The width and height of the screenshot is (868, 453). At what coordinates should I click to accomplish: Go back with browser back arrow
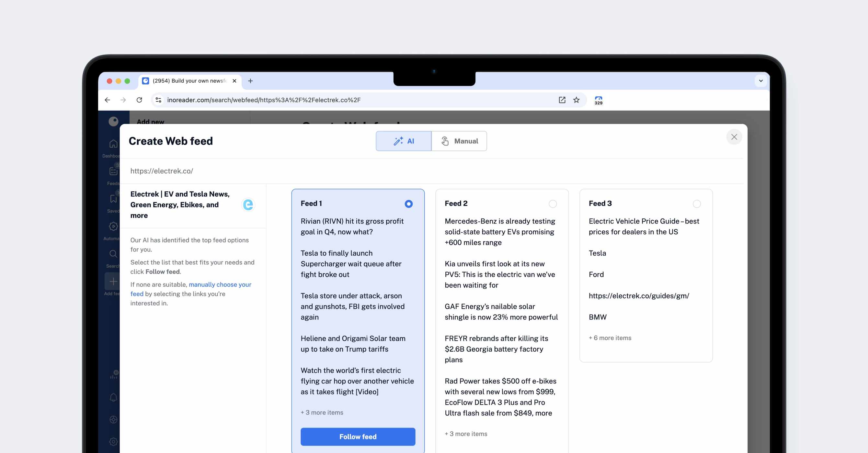[108, 100]
